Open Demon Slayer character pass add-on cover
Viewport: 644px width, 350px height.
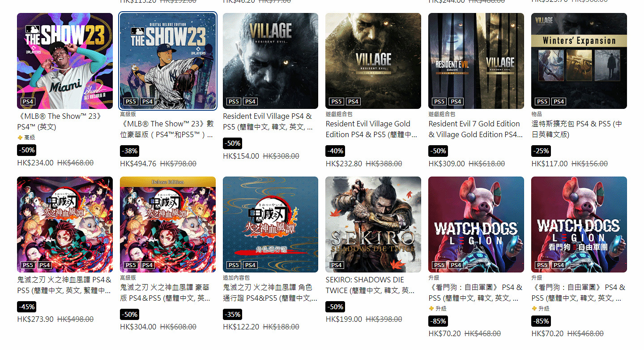pos(271,225)
